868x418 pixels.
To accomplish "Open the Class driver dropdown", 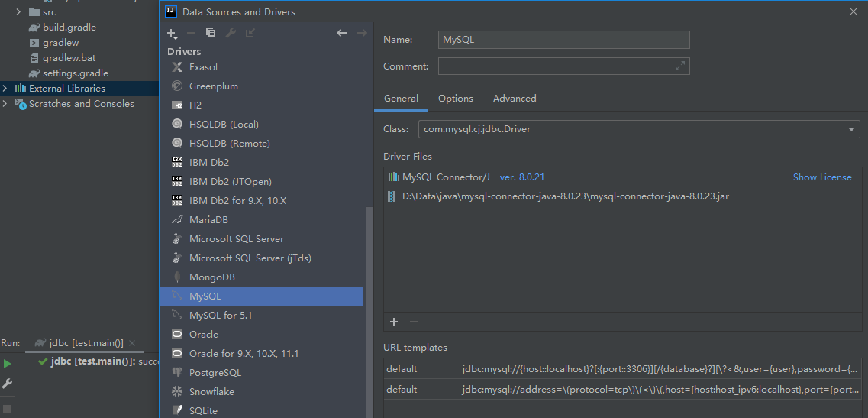I will [x=851, y=129].
